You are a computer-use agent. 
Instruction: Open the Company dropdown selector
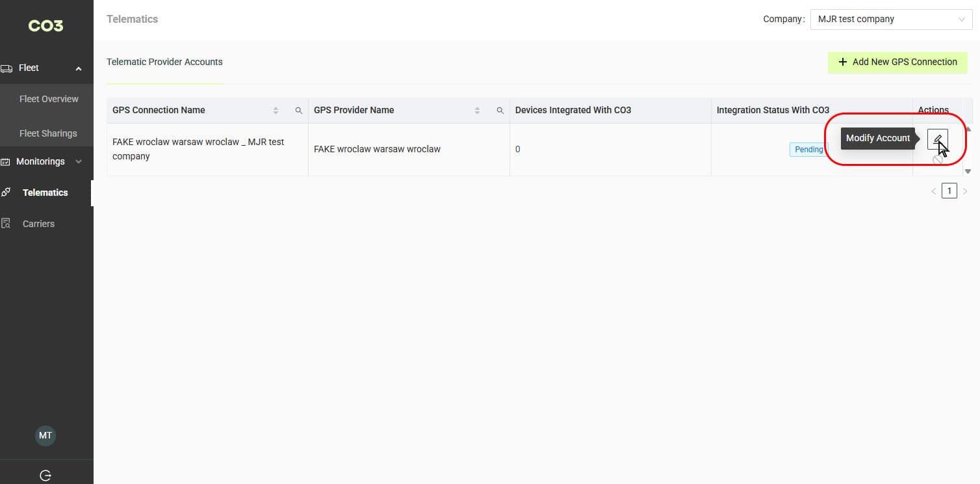click(890, 19)
